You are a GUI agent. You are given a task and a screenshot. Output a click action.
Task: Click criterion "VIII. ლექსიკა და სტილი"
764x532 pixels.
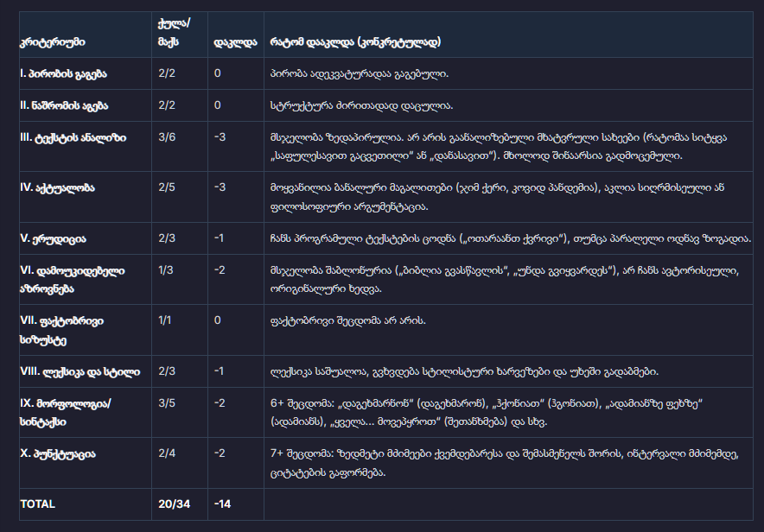[x=79, y=372]
